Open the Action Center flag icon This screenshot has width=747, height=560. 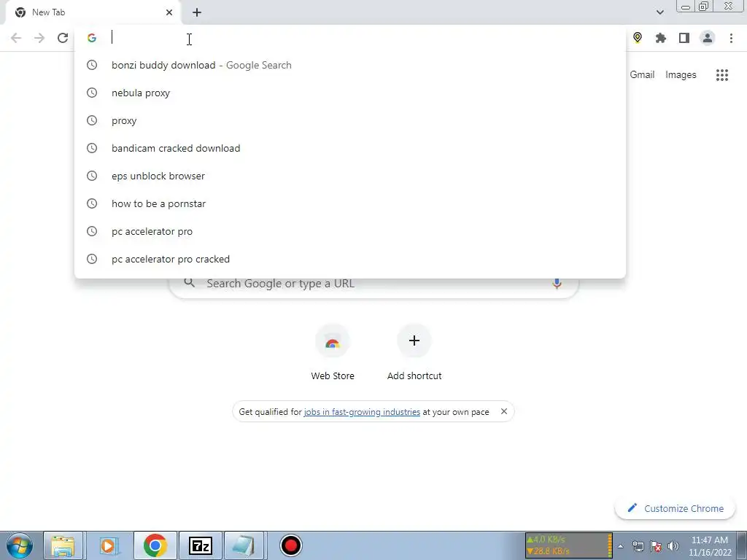656,546
